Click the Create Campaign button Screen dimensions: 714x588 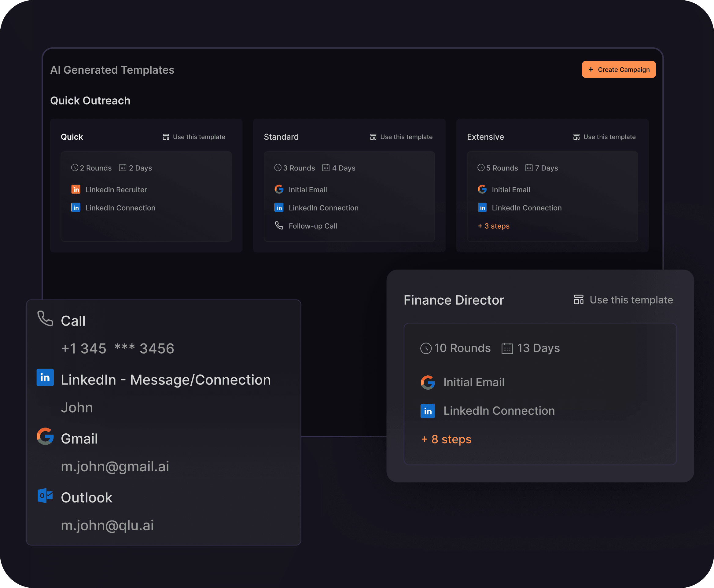pyautogui.click(x=618, y=69)
